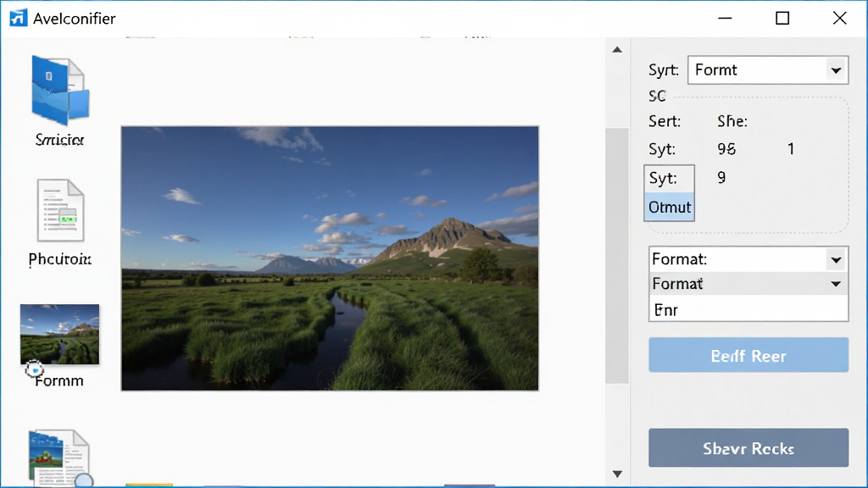Click the She: label

[x=732, y=121]
